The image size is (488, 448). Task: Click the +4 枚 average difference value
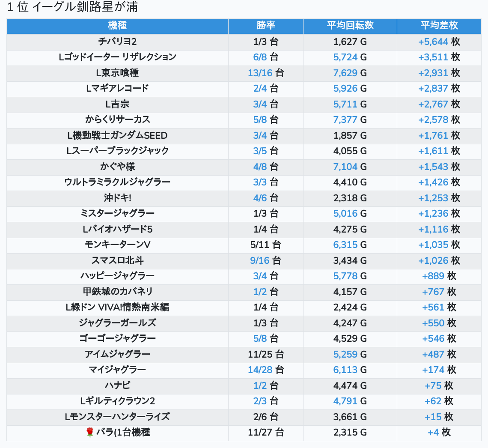coord(439,433)
